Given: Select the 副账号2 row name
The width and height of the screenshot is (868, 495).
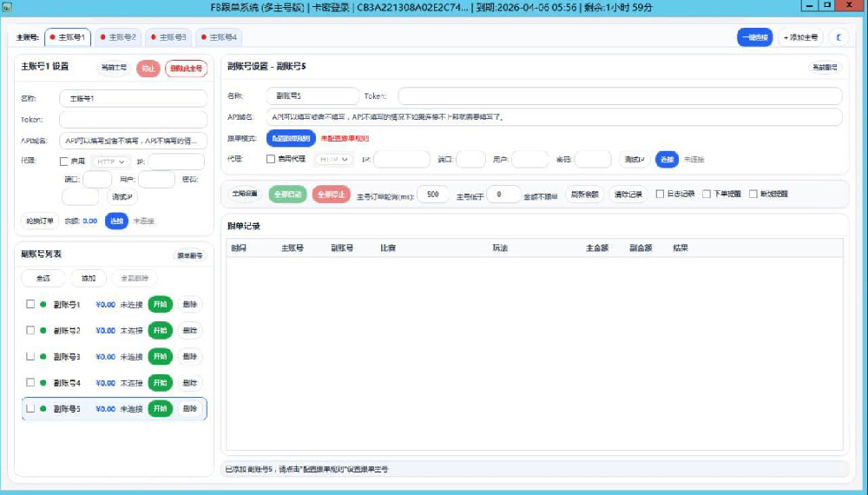Looking at the screenshot, I should point(67,331).
